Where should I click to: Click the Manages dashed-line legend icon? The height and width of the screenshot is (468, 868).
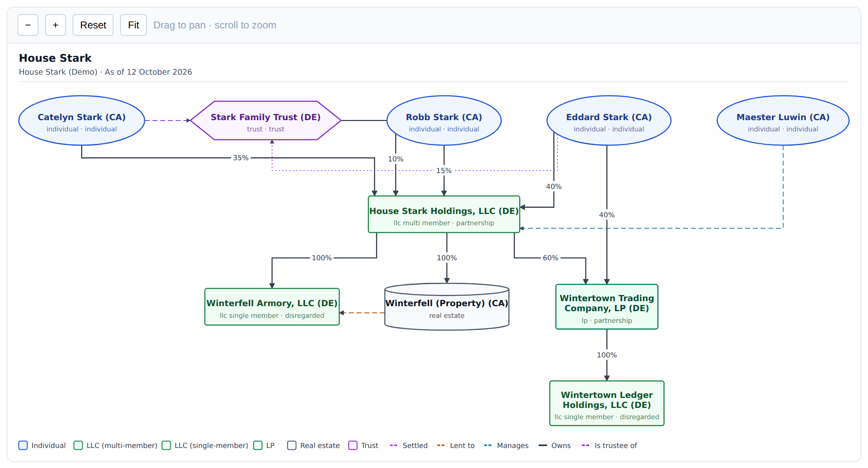click(x=488, y=445)
